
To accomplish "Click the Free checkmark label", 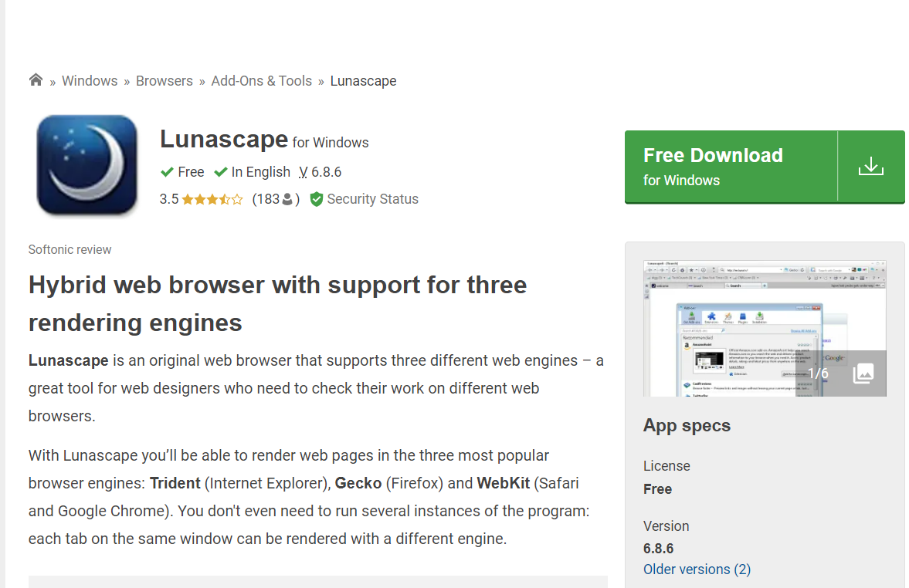I will click(x=182, y=172).
